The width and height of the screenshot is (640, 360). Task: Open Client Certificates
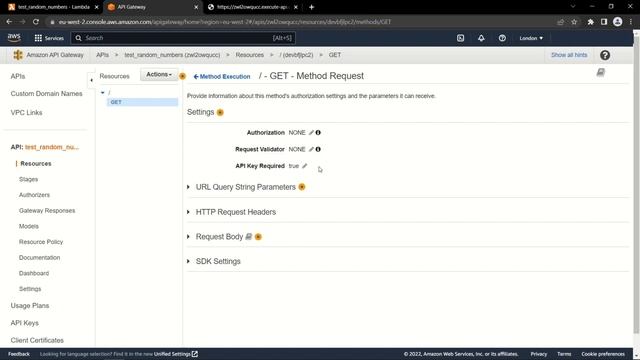pos(37,340)
